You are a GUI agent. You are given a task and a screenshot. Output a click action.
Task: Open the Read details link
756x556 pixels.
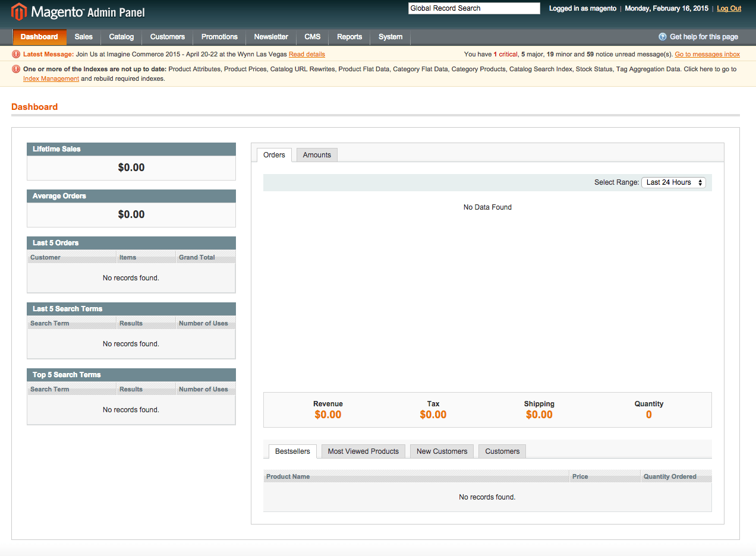tap(307, 54)
